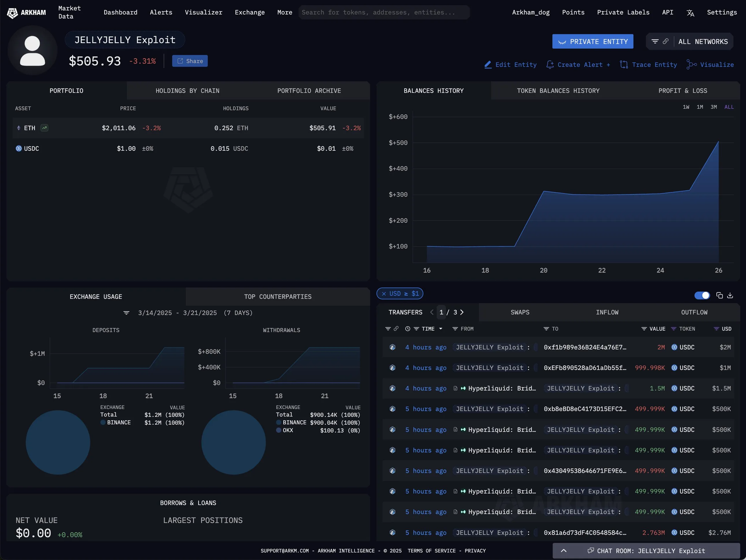The height and width of the screenshot is (560, 746).
Task: Open Visualizer in top navigation
Action: point(203,12)
